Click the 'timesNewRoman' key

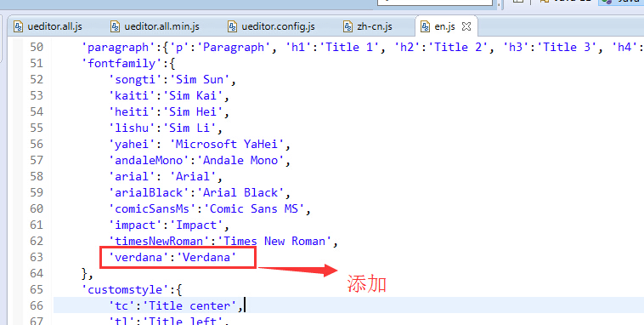159,241
